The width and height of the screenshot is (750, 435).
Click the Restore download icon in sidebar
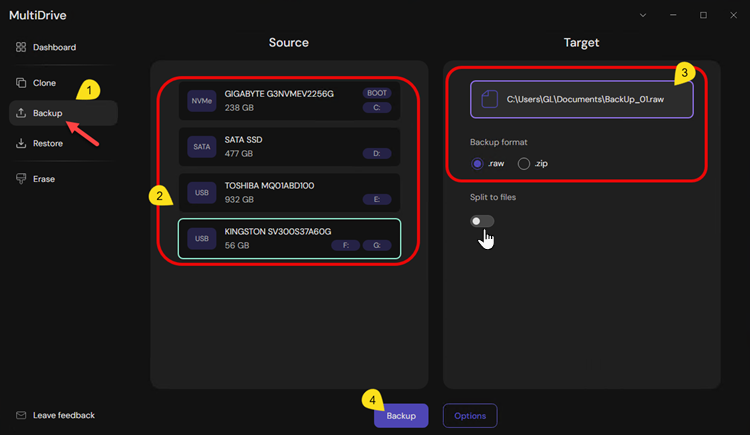click(x=22, y=143)
